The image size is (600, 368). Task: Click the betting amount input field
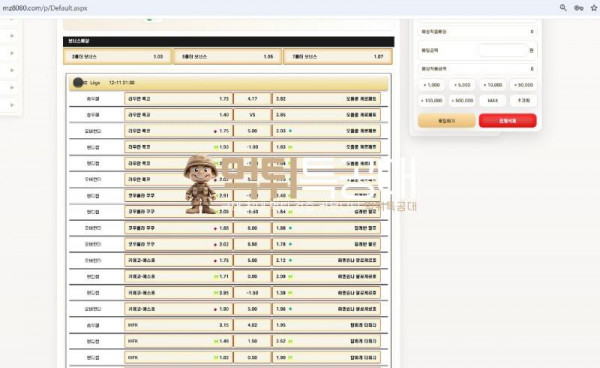click(x=503, y=50)
